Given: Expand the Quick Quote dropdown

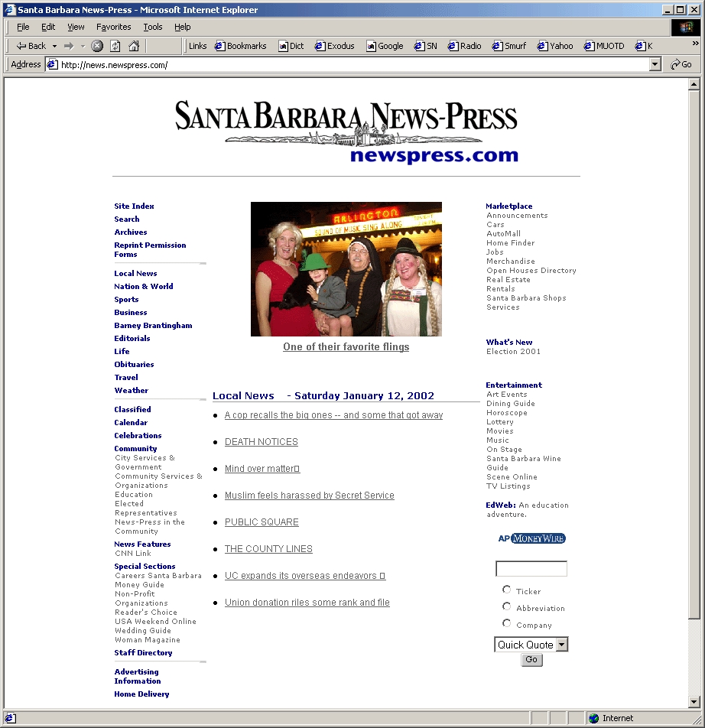Looking at the screenshot, I should click(x=562, y=645).
